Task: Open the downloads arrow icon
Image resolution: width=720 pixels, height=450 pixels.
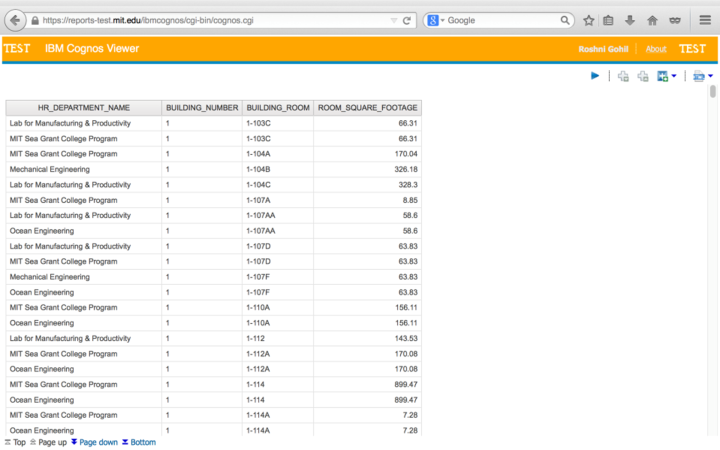Action: tap(630, 20)
